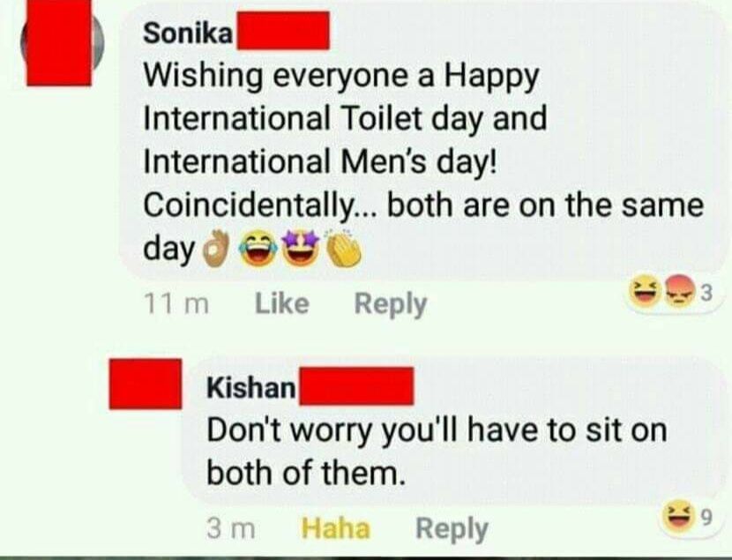Open Sonika's redacted profile picture
The width and height of the screenshot is (732, 560).
pos(59,43)
